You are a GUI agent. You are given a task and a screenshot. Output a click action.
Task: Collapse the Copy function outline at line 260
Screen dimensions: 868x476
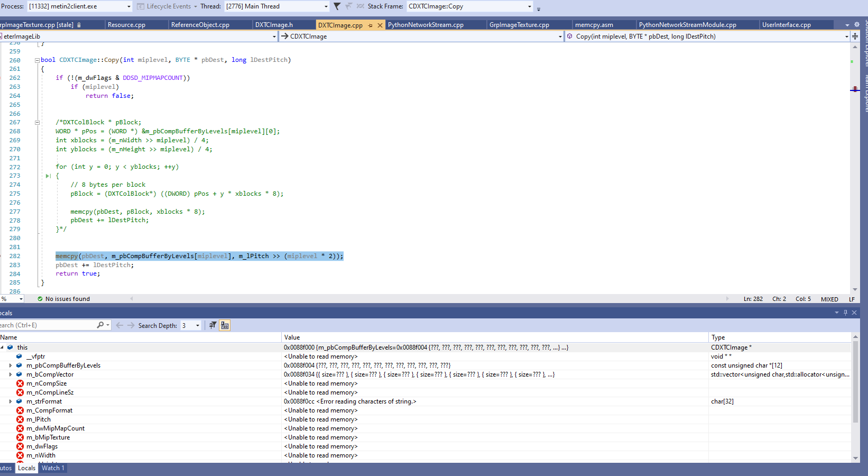click(37, 60)
